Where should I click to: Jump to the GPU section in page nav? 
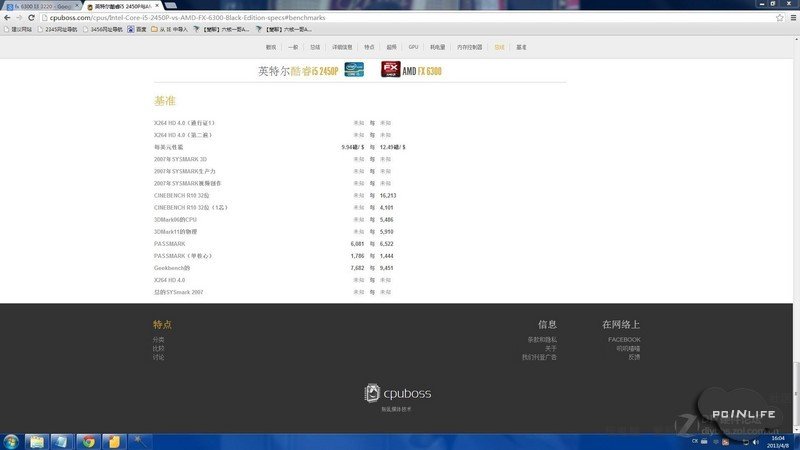point(413,47)
